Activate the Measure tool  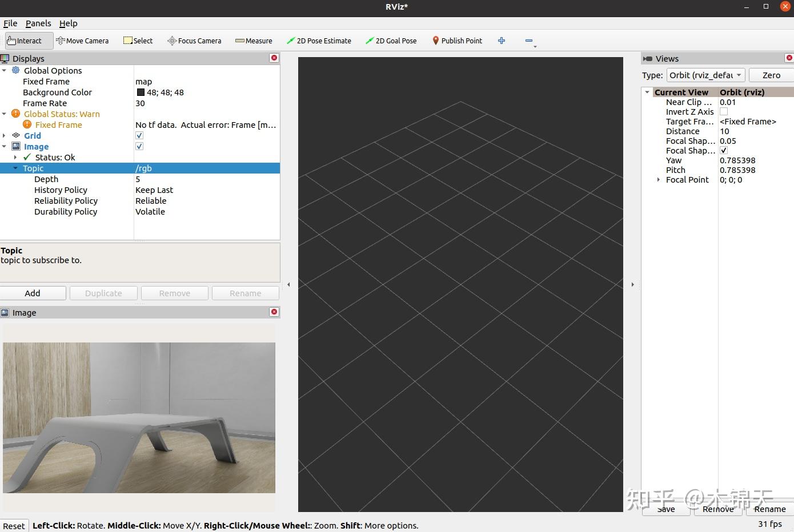click(x=254, y=41)
